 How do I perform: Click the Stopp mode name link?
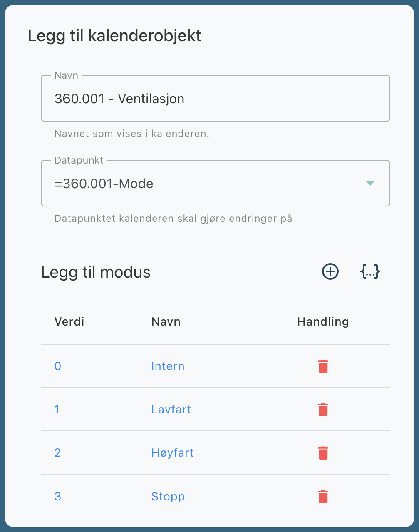(168, 497)
